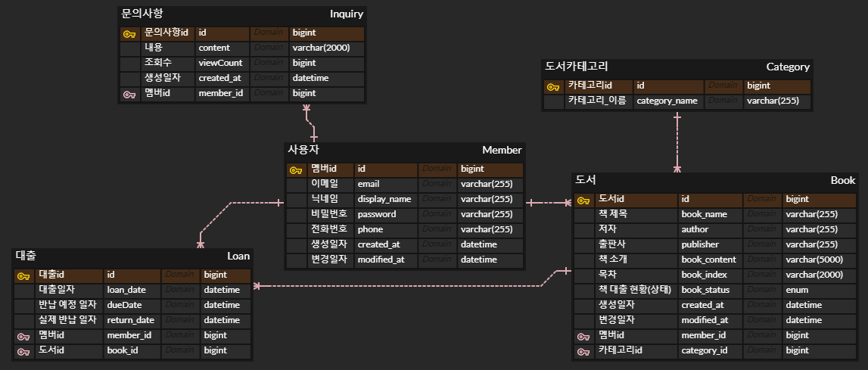Click the return_date column in Loan

[132, 320]
